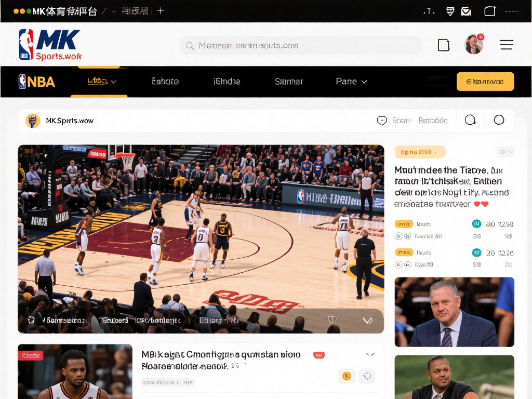Click the round MK Sports.wow channel badge

tap(33, 121)
